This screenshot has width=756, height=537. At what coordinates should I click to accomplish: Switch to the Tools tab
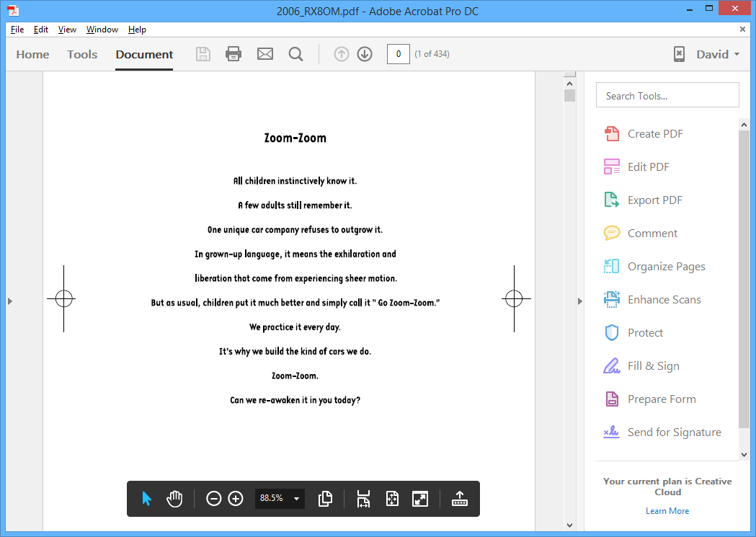coord(82,55)
